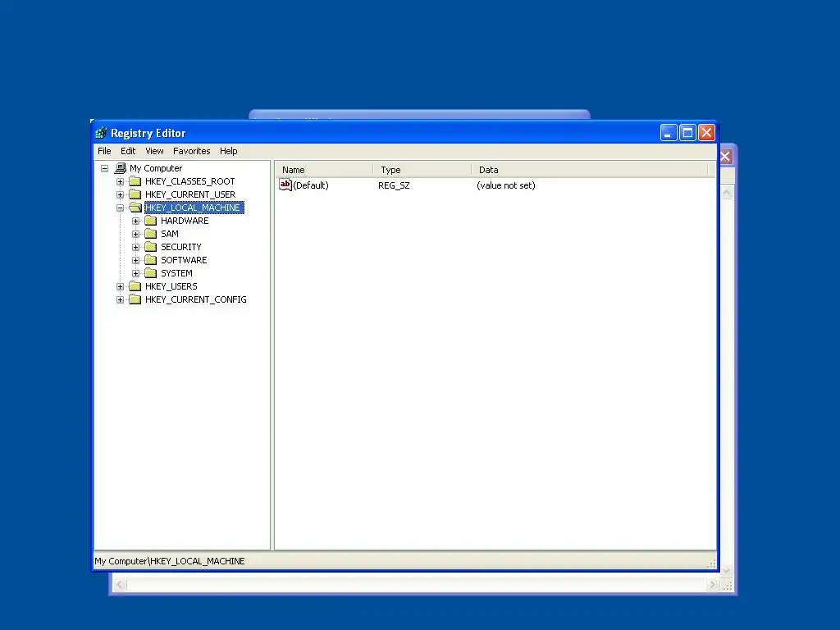Click the status bar path My Computer\HKEY_LOCAL_MACHINE
Viewport: 840px width, 630px height.
(169, 561)
